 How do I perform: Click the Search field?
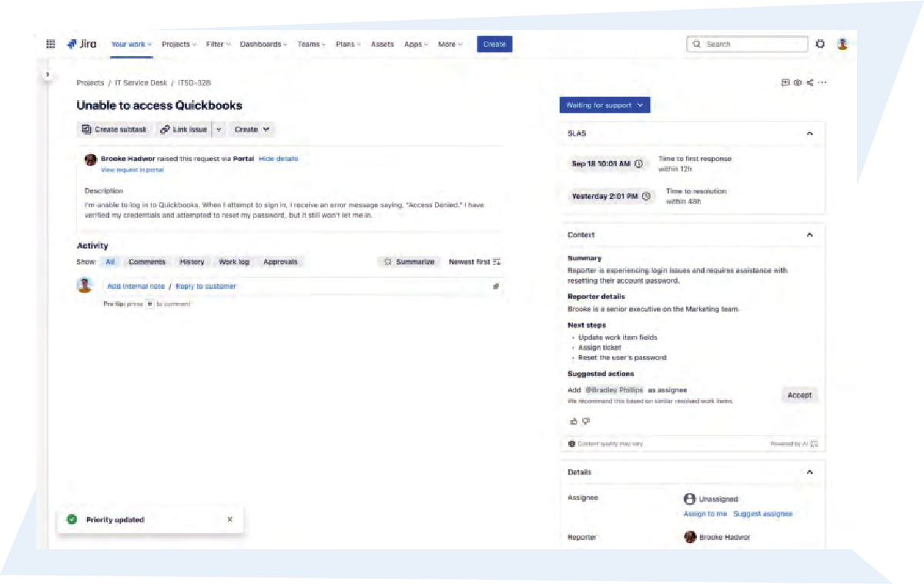[747, 44]
